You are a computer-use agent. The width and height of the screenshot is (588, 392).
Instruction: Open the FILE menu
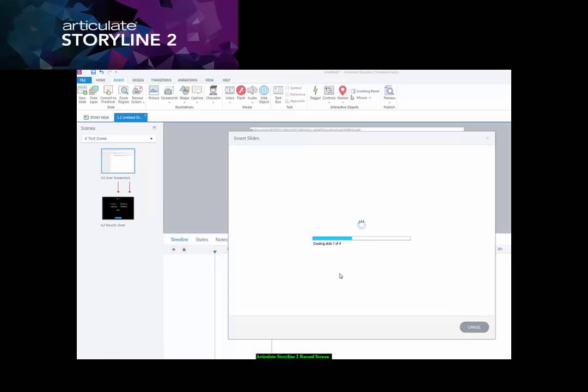tap(83, 80)
